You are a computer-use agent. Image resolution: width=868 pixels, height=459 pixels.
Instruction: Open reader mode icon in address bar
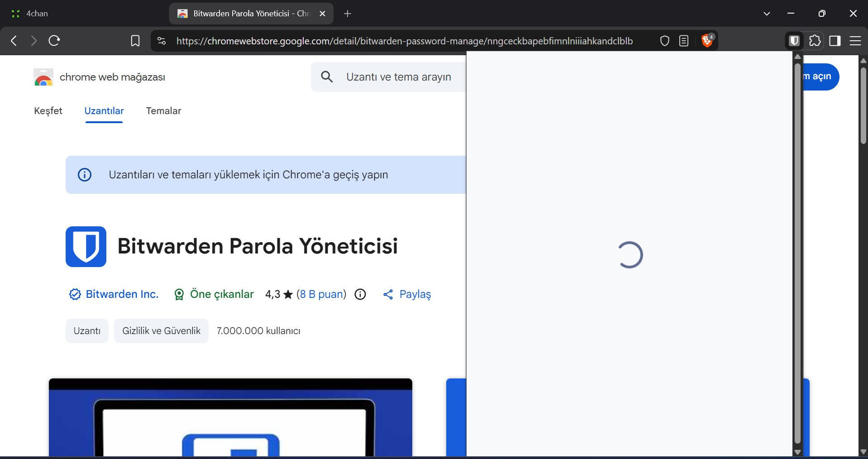click(x=684, y=41)
